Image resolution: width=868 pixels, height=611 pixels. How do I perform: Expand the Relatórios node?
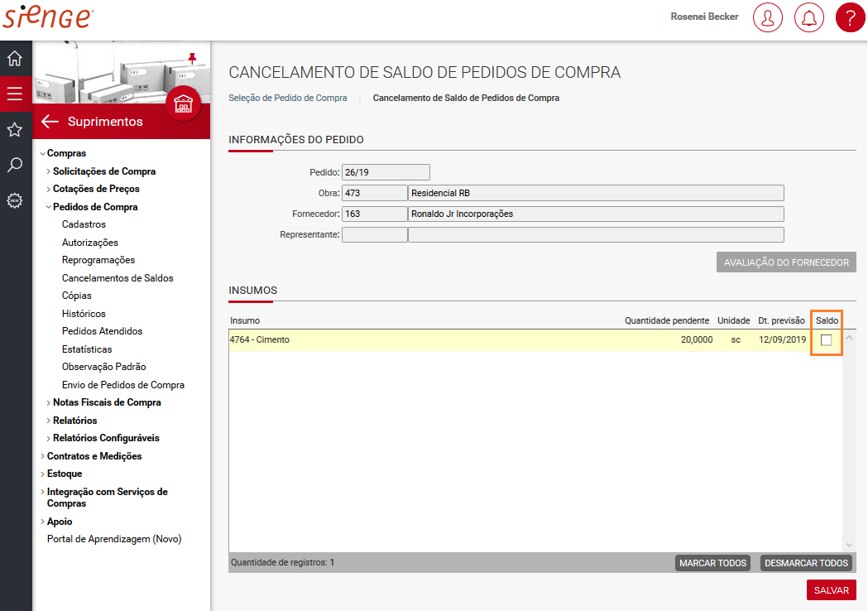click(48, 421)
